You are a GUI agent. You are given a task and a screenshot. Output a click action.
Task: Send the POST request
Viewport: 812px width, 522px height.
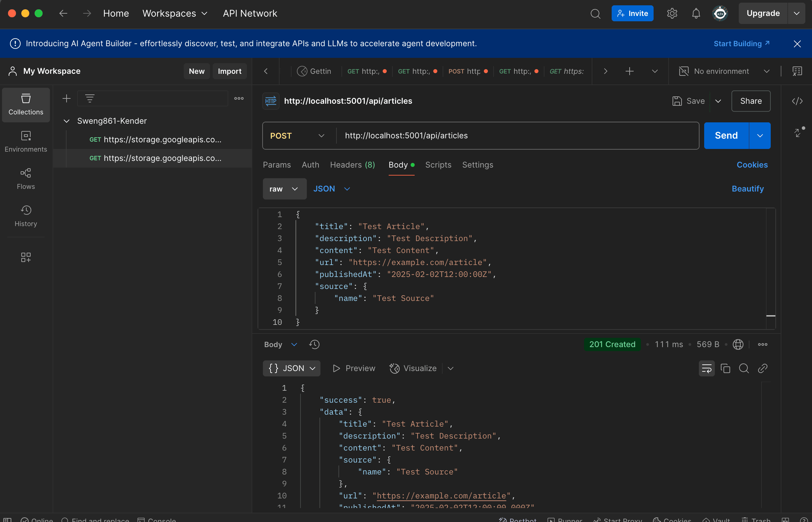point(726,136)
